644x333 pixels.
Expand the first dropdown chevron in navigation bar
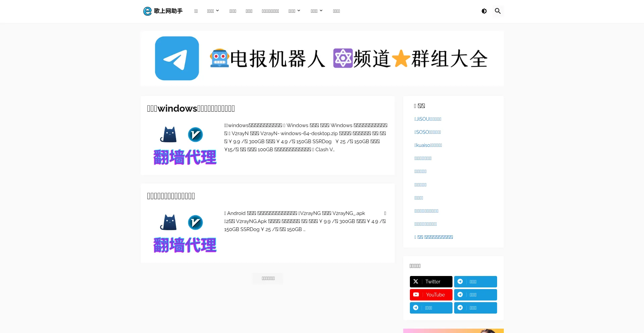pyautogui.click(x=217, y=11)
